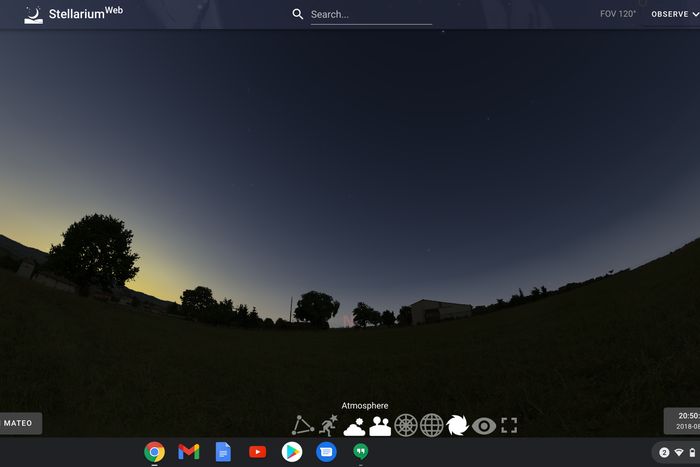Screen dimensions: 700x467
Task: Open the Mateo location button
Action: click(20, 423)
